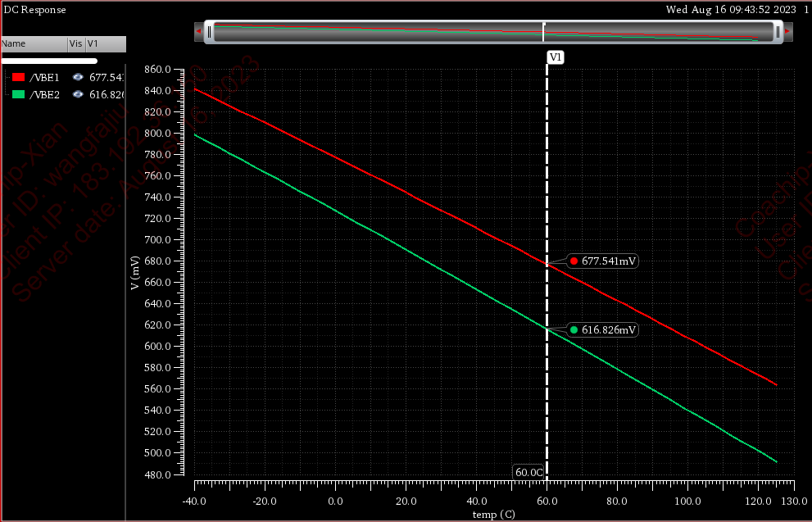Sort by the Name column header
The image size is (812, 522).
point(33,43)
